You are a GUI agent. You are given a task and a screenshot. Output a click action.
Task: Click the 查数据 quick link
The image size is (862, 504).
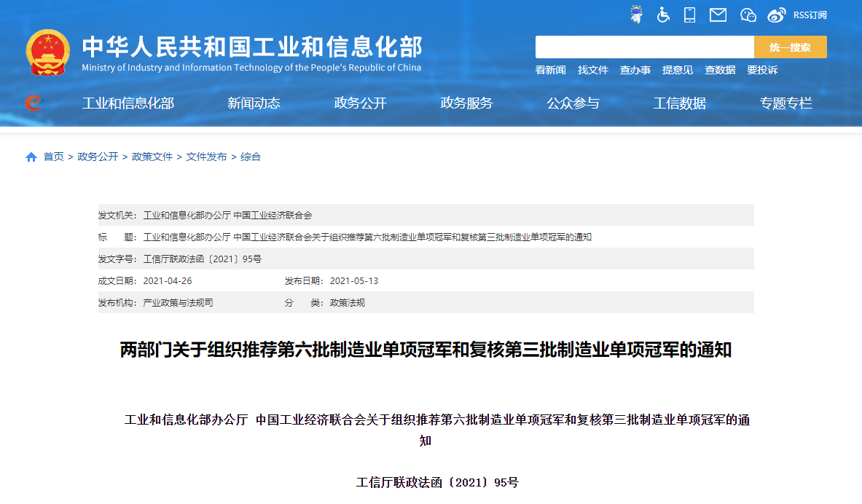(x=720, y=70)
